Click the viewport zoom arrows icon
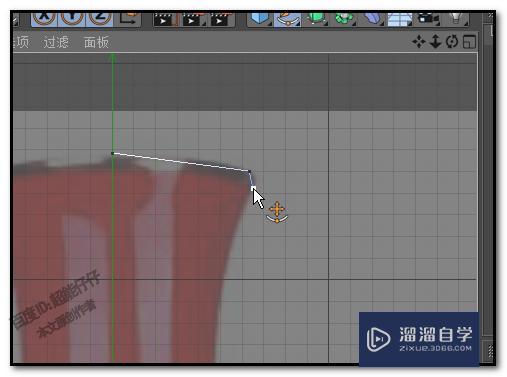 (x=435, y=42)
